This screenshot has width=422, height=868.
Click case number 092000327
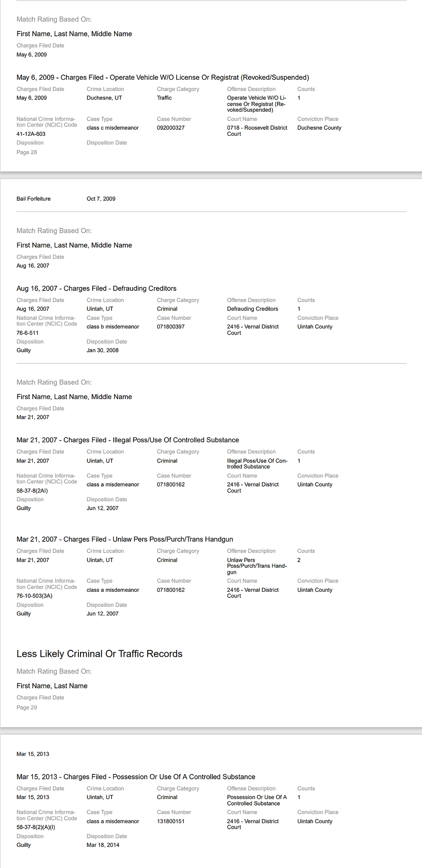[171, 128]
